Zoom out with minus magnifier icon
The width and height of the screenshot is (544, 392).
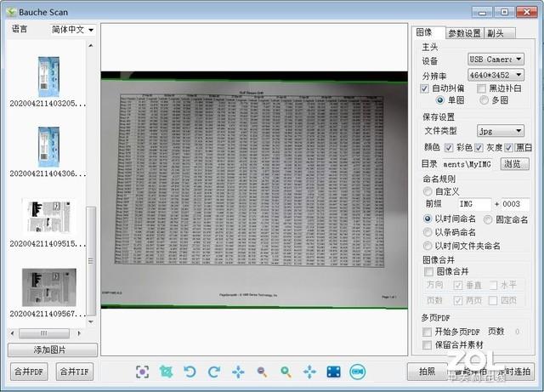(262, 372)
